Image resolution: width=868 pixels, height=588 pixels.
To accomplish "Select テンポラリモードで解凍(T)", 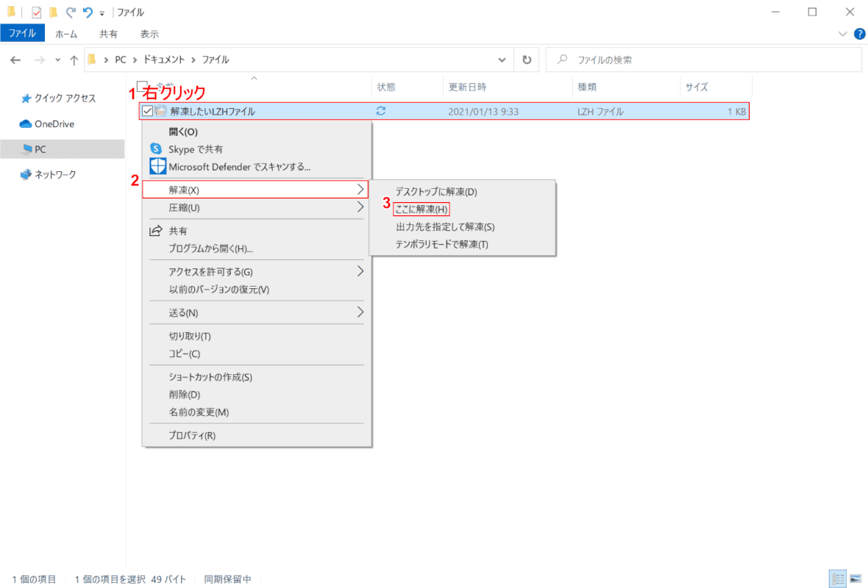I will click(463, 245).
